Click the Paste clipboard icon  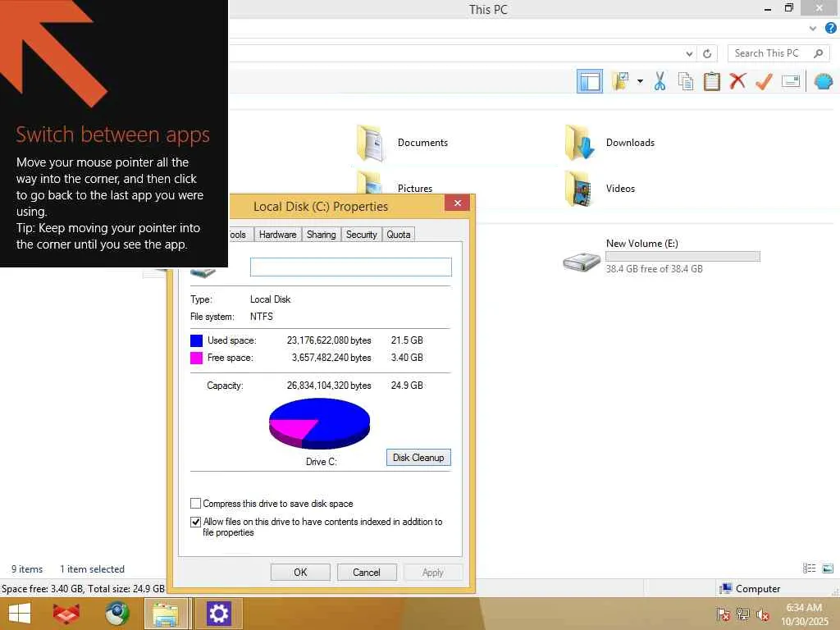tap(711, 81)
